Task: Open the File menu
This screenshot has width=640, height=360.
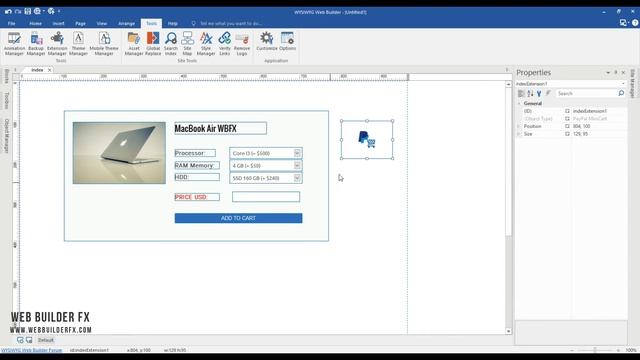Action: pyautogui.click(x=11, y=24)
